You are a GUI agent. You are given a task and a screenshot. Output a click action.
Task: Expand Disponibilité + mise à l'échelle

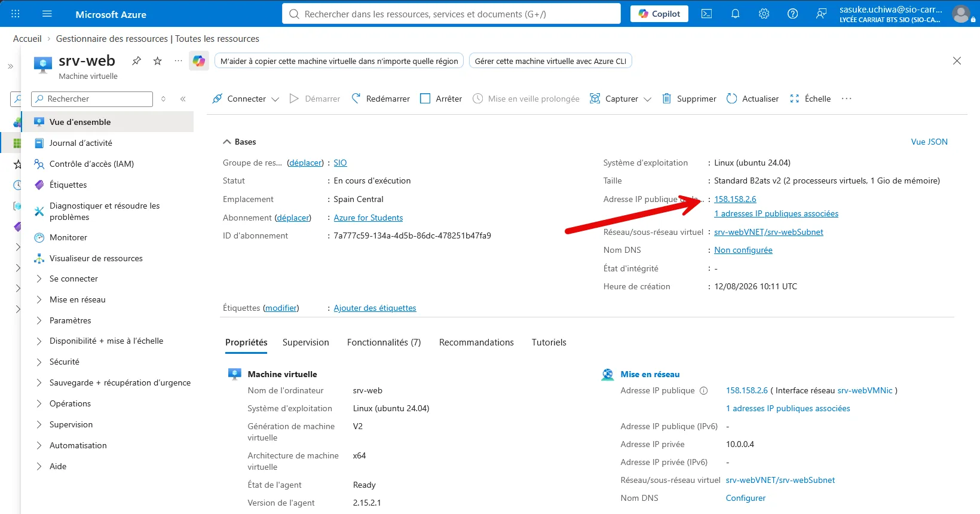(108, 341)
